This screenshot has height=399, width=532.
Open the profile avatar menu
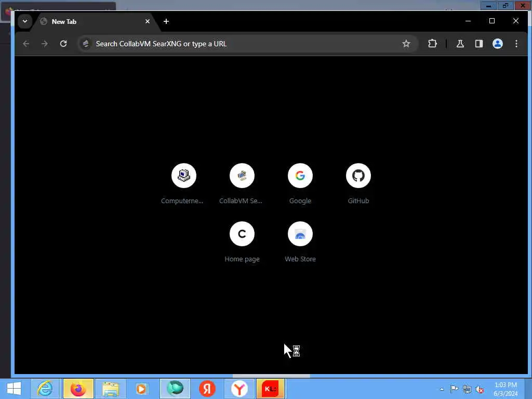click(x=498, y=44)
